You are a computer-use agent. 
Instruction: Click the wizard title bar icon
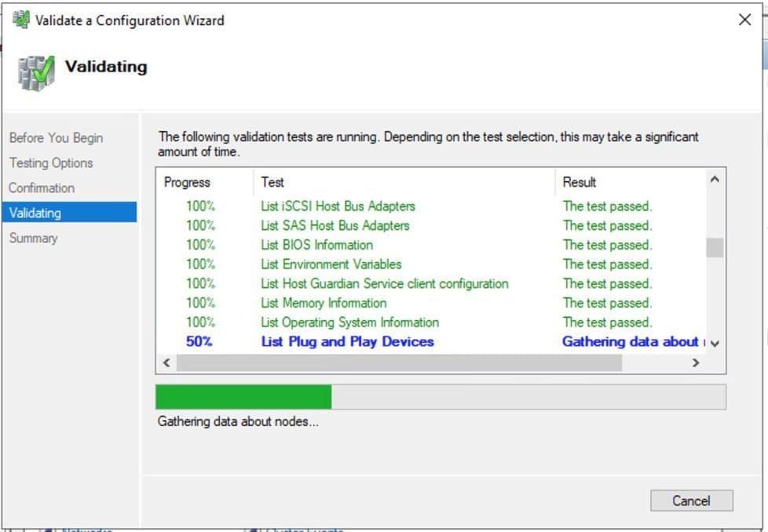click(x=21, y=20)
